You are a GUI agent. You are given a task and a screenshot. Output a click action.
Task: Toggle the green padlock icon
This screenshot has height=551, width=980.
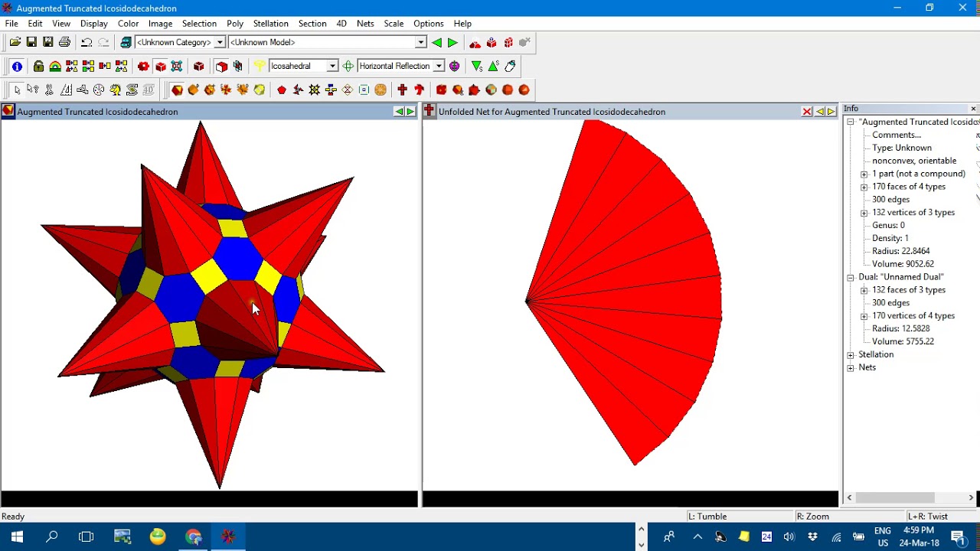pos(38,67)
